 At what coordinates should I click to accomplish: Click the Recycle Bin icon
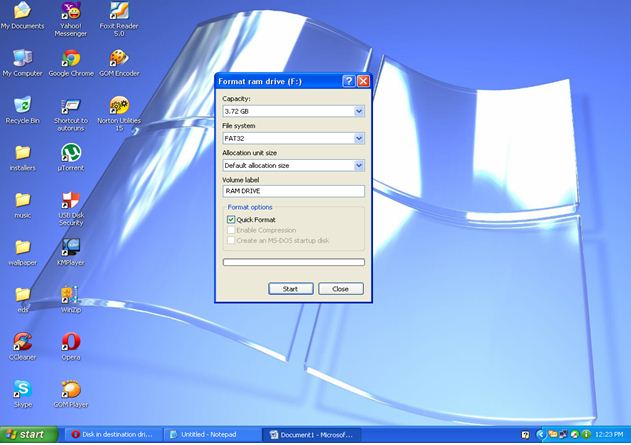[22, 105]
